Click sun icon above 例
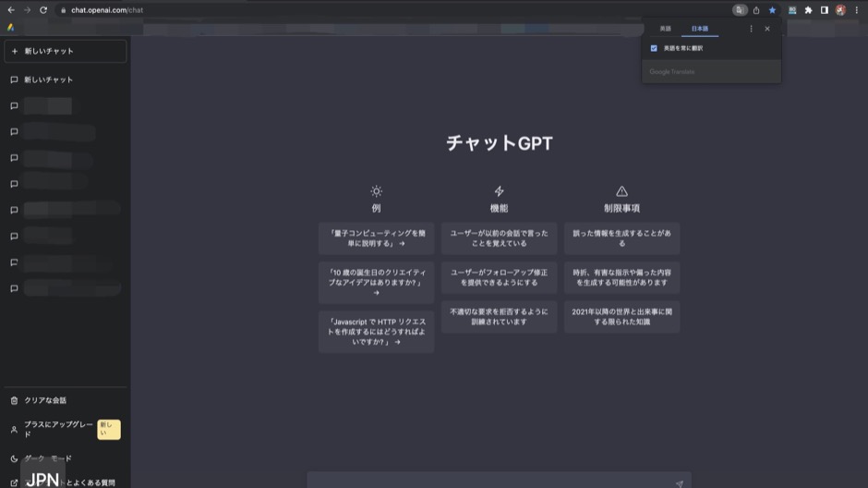 point(377,191)
